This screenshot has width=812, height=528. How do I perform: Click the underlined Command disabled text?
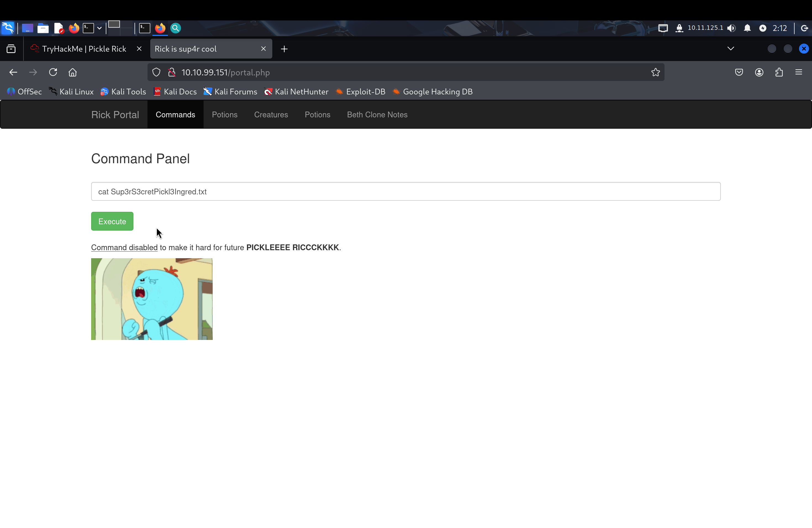[124, 248]
